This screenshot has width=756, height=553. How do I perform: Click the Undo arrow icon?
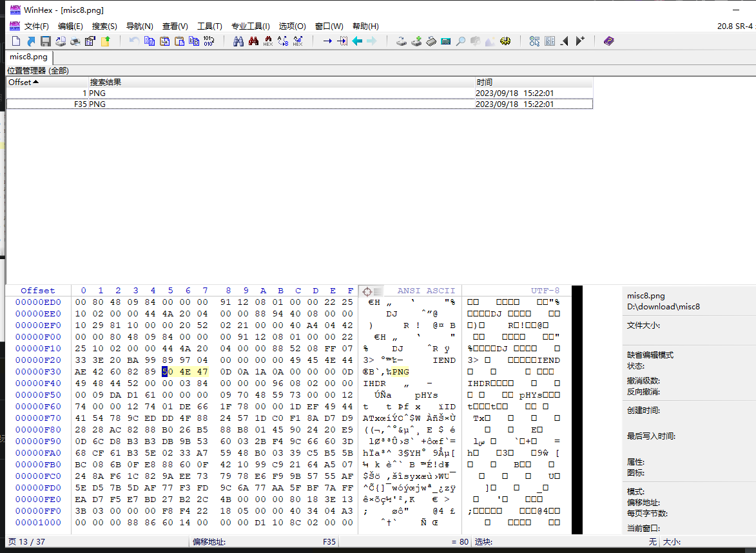point(134,41)
